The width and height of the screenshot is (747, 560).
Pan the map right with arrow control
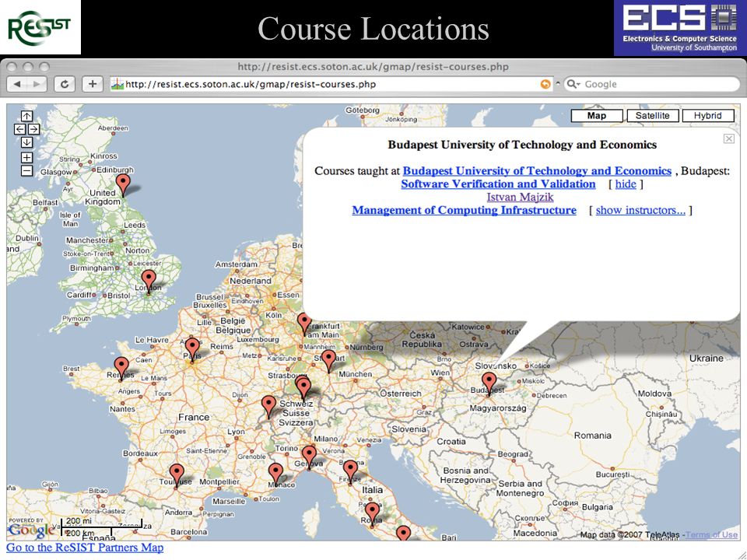(x=33, y=129)
